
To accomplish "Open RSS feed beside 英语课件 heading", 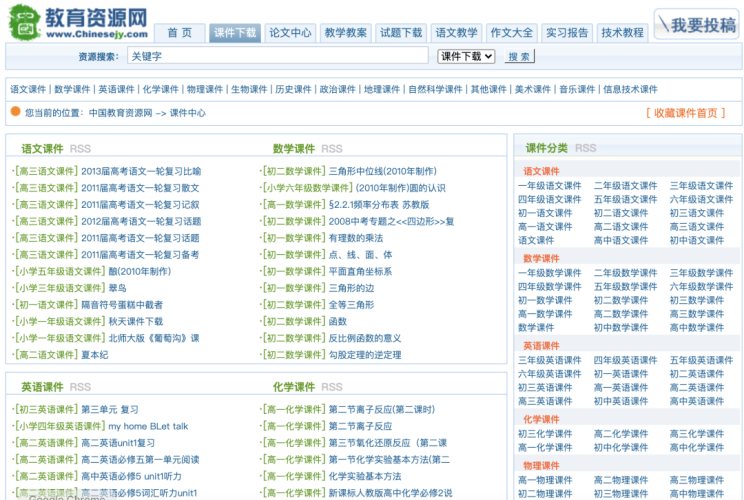I will [x=80, y=387].
